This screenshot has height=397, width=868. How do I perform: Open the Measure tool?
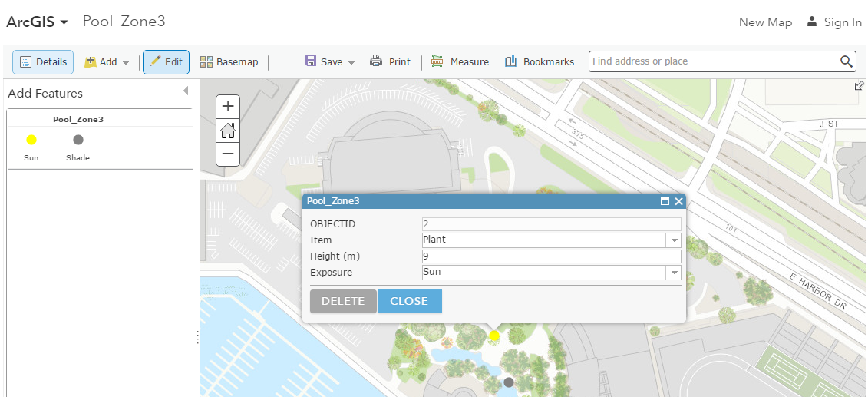(x=460, y=62)
